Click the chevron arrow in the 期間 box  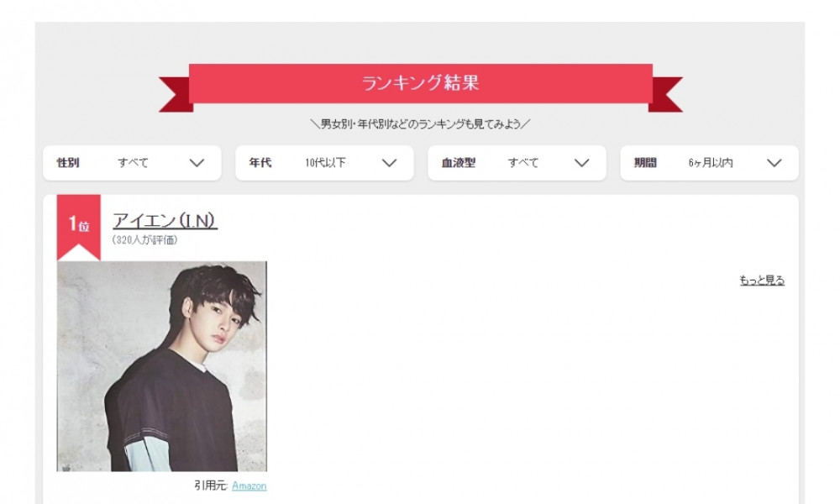(774, 163)
